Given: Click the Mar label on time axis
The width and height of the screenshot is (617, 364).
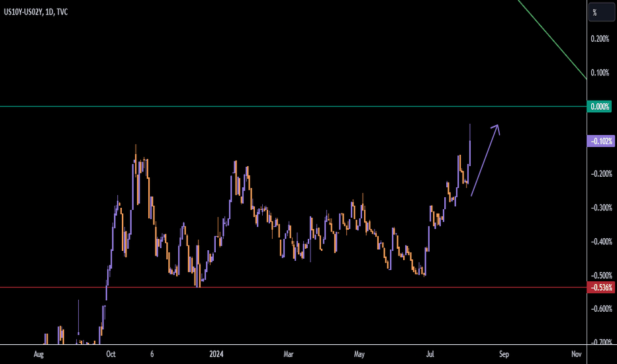Looking at the screenshot, I should pyautogui.click(x=289, y=354).
